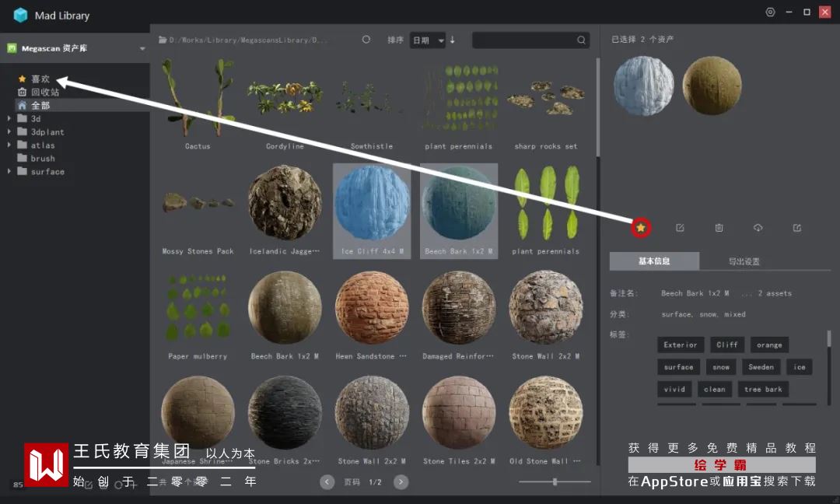
Task: Adjust the thumbnail size slider
Action: [555, 482]
